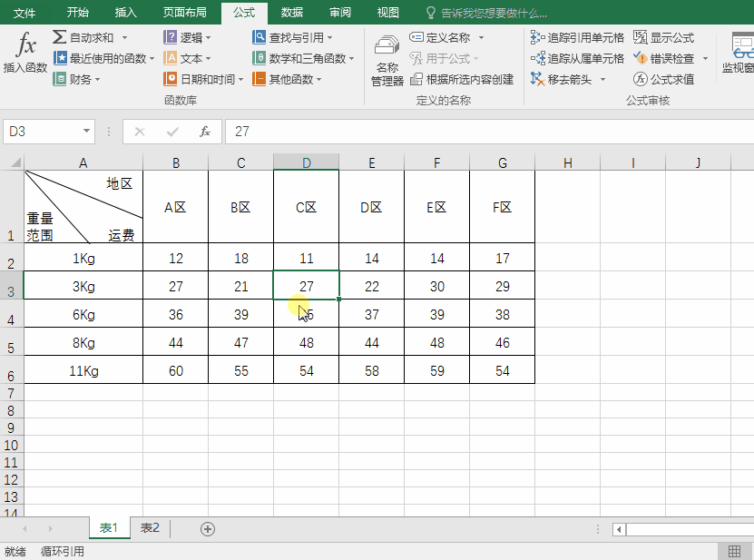Switch to the View (视图) tab
Image resolution: width=754 pixels, height=560 pixels.
(388, 13)
